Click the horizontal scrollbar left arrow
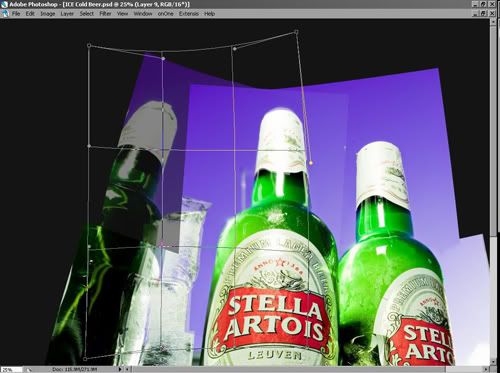500x373 pixels. pos(127,369)
